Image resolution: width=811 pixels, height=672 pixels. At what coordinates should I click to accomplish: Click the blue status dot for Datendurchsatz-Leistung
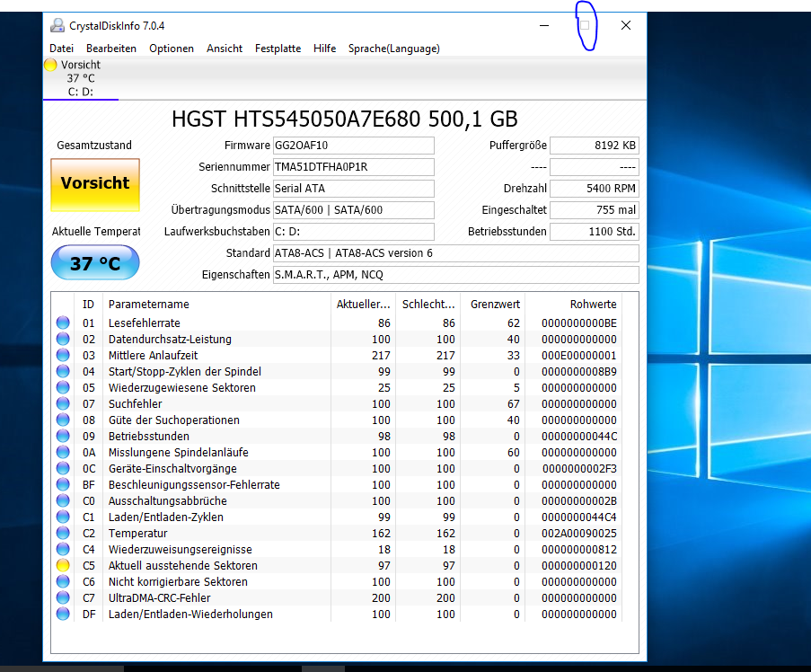click(63, 339)
